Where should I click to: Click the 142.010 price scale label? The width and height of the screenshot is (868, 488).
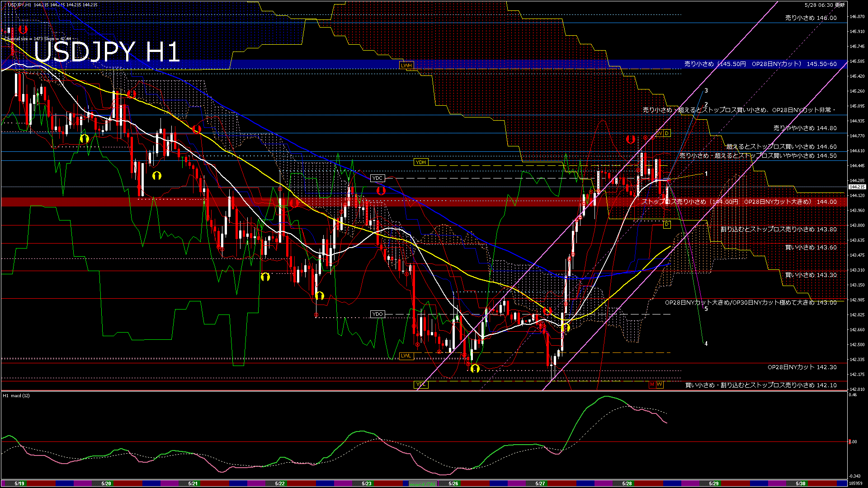pos(857,389)
